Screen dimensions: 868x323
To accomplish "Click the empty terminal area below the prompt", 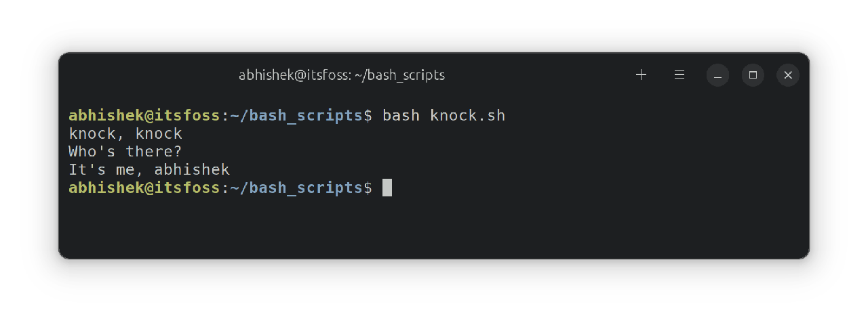I will pos(434,227).
